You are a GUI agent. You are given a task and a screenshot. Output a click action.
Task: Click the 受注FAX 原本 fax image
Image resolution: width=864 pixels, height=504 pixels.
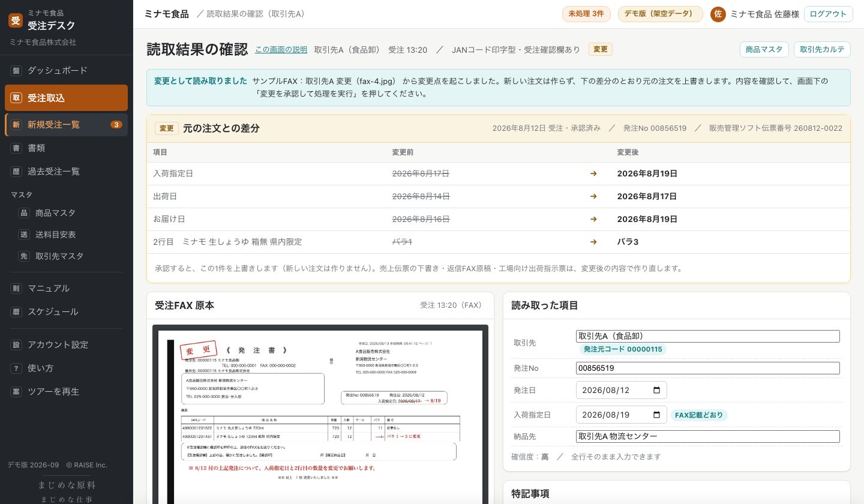[320, 414]
